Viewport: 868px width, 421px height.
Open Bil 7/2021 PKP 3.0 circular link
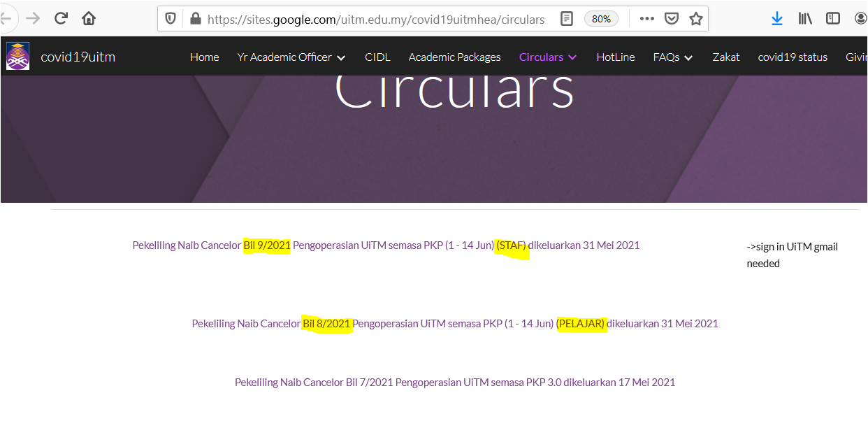[x=455, y=383]
